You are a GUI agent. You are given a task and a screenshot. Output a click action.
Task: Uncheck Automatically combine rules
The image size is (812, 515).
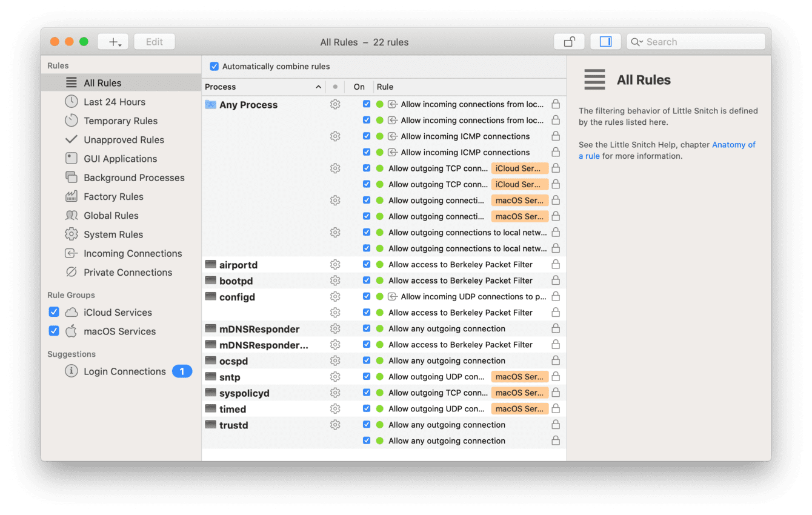click(x=214, y=67)
